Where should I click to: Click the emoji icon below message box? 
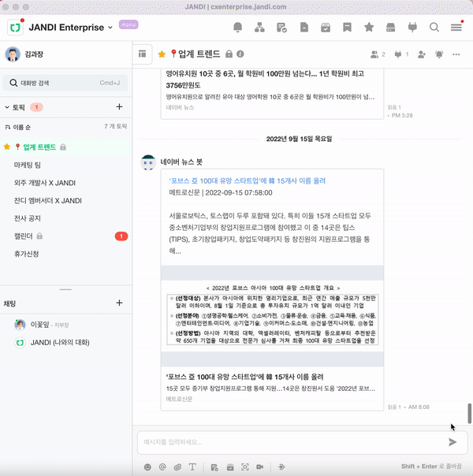point(147,467)
